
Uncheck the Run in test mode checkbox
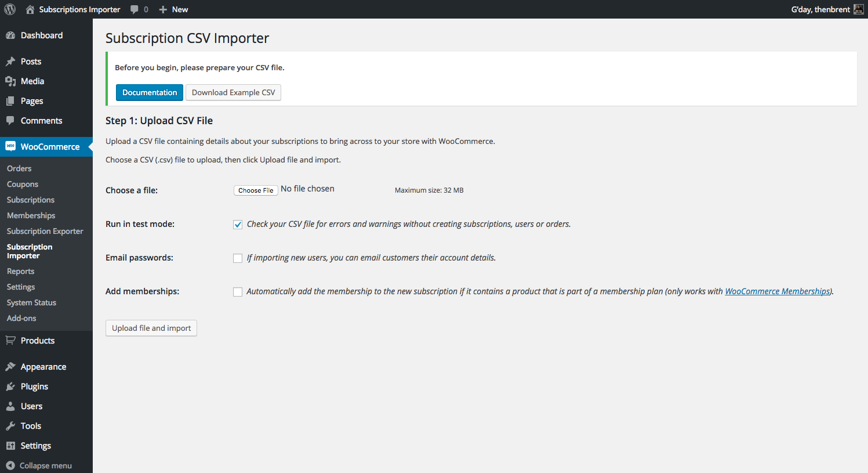tap(238, 225)
